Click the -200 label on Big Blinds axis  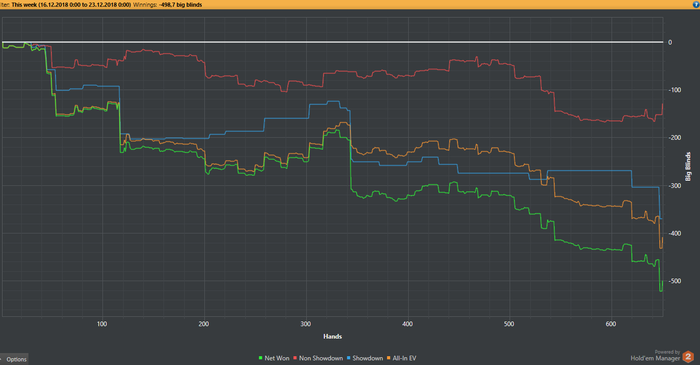pyautogui.click(x=675, y=138)
